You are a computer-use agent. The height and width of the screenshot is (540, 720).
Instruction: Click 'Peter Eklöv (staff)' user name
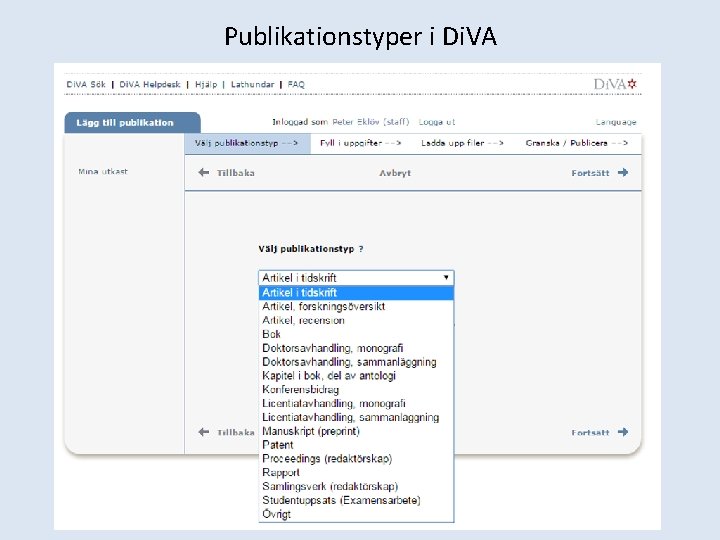371,122
